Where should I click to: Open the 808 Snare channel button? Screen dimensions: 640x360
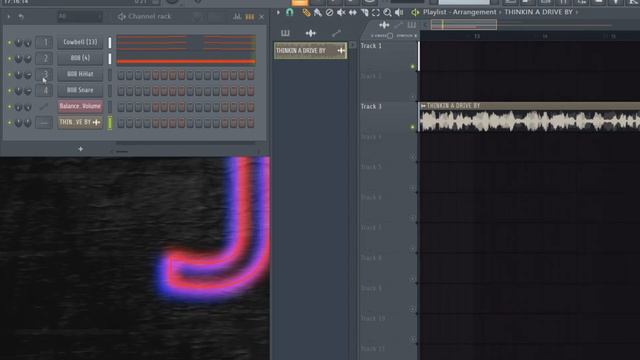coord(80,90)
